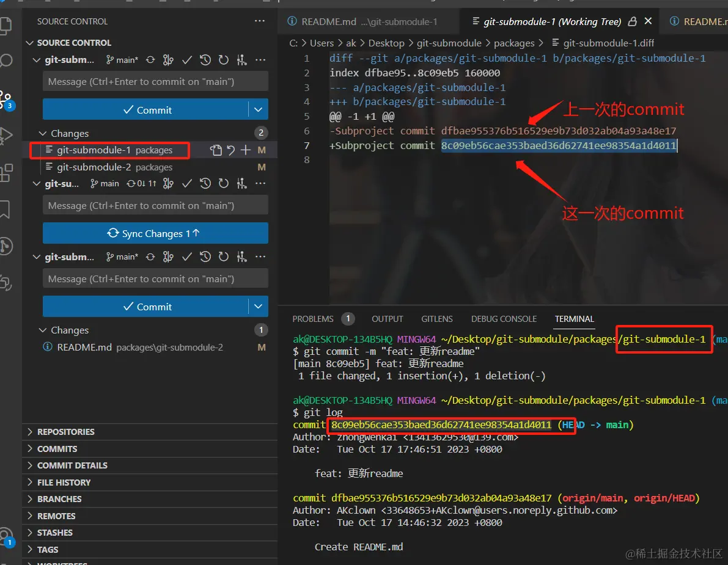Click diff line 'index dfbae95..8c09eb5 160000'
The image size is (728, 565).
pos(414,73)
